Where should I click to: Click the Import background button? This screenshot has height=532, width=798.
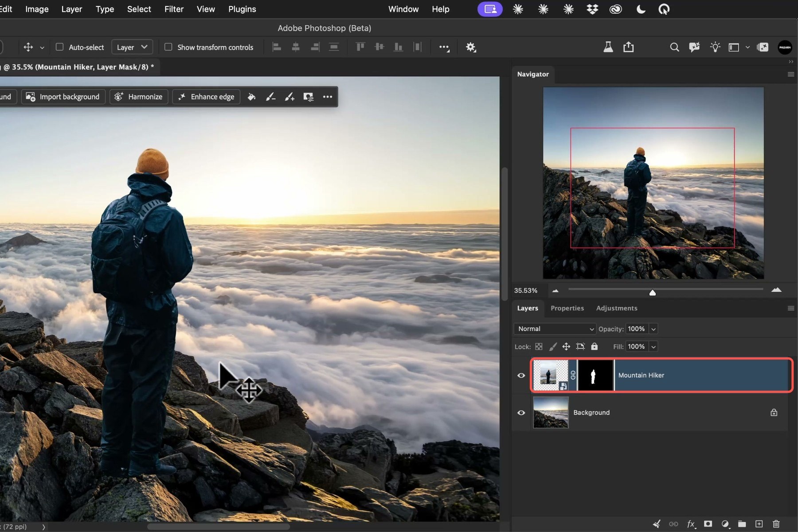tap(63, 97)
